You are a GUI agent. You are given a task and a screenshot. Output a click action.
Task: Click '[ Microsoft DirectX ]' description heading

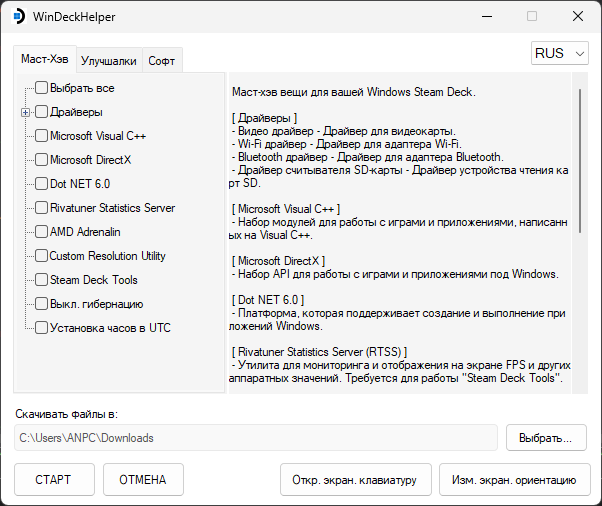[278, 261]
